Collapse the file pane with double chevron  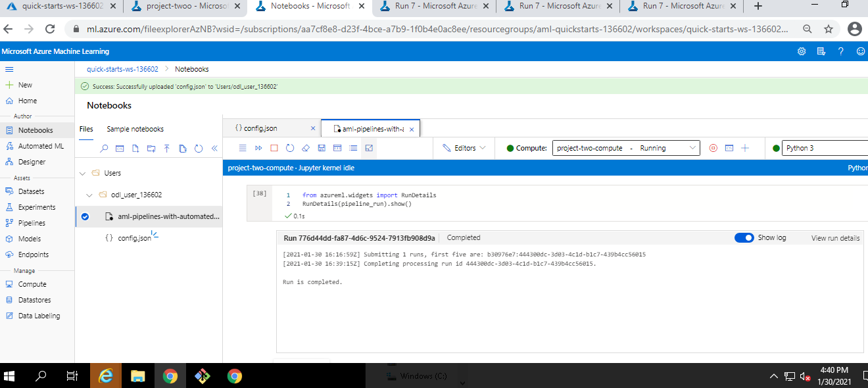(x=214, y=149)
